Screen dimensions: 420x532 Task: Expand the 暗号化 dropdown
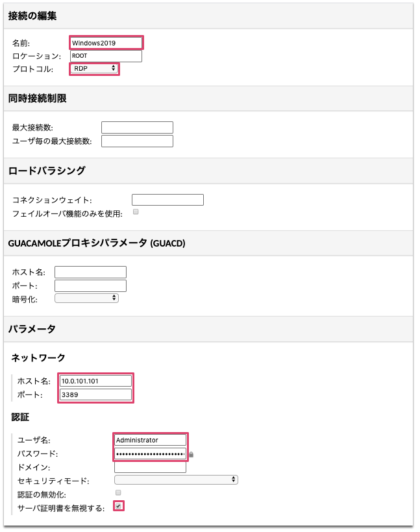pos(86,298)
